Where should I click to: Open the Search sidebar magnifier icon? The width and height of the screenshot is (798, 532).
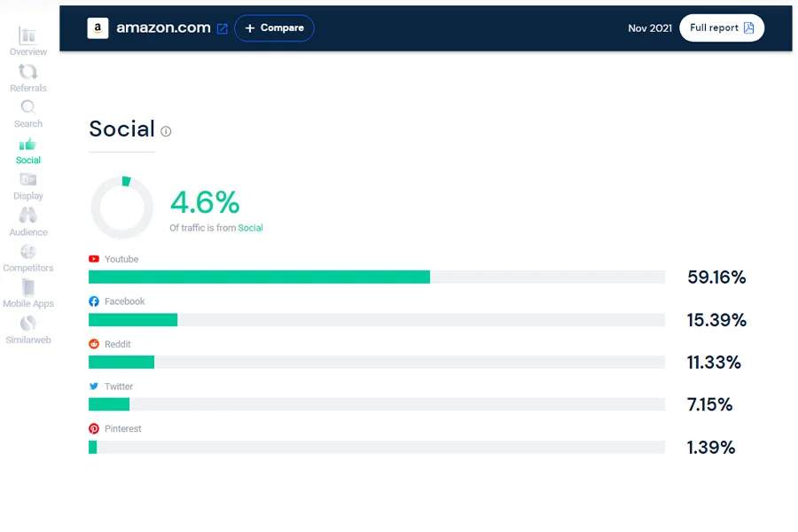tap(28, 107)
